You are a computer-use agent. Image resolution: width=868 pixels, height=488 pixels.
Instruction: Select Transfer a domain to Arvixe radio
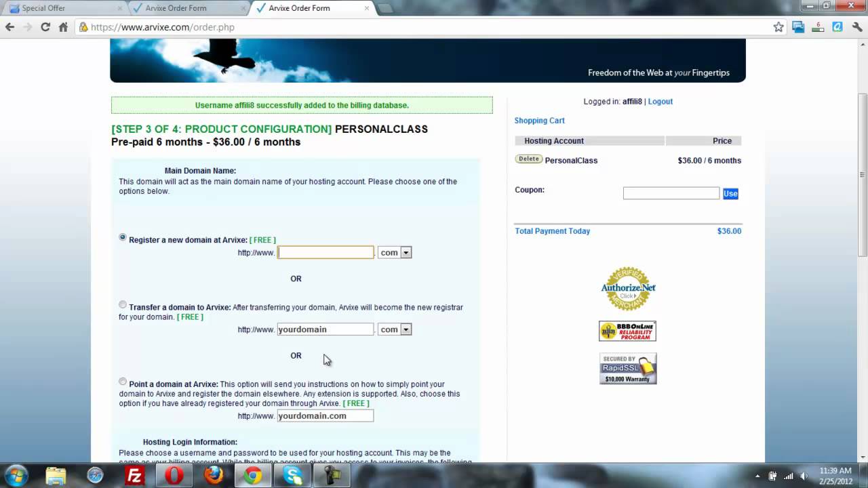123,305
